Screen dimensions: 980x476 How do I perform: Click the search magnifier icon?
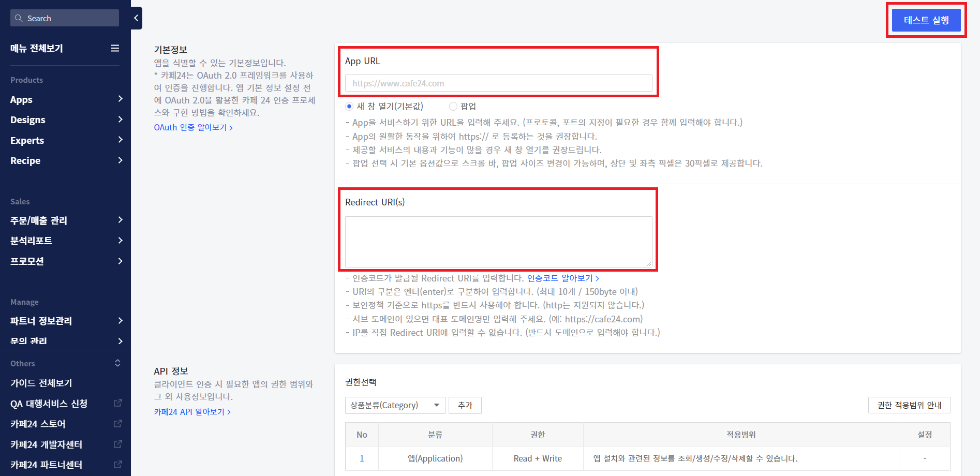19,18
